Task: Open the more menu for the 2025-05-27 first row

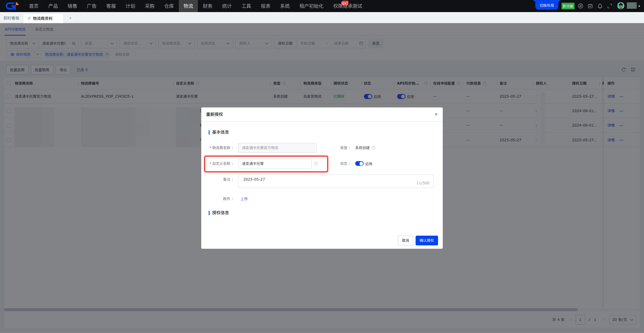Action: 622,96
